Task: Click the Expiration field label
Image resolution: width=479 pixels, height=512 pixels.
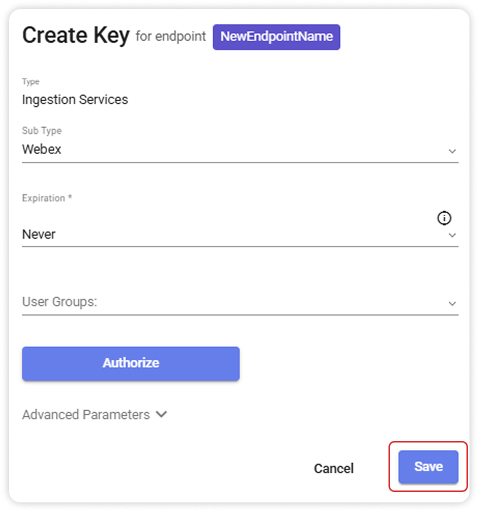Action: coord(47,198)
